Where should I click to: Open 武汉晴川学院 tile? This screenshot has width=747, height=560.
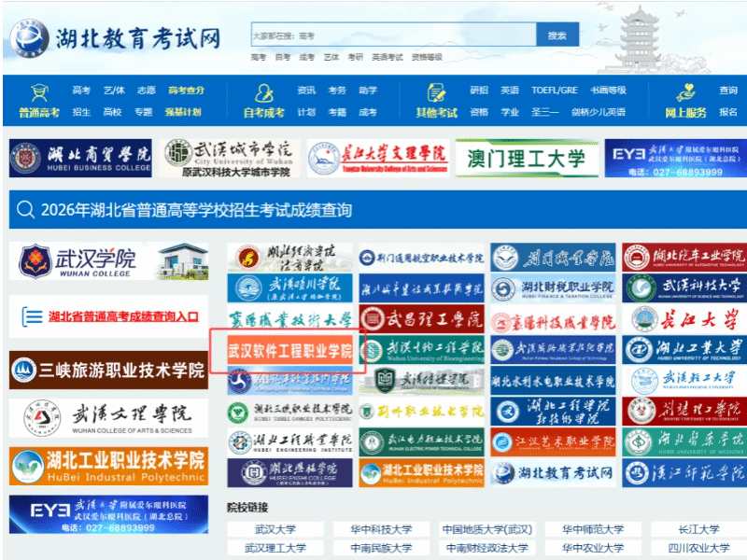coord(289,288)
